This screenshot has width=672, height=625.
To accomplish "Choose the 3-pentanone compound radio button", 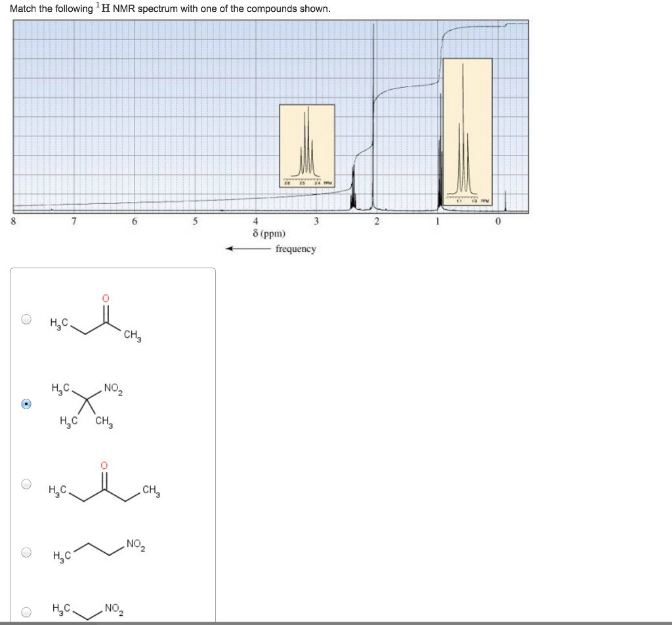I will [x=26, y=485].
